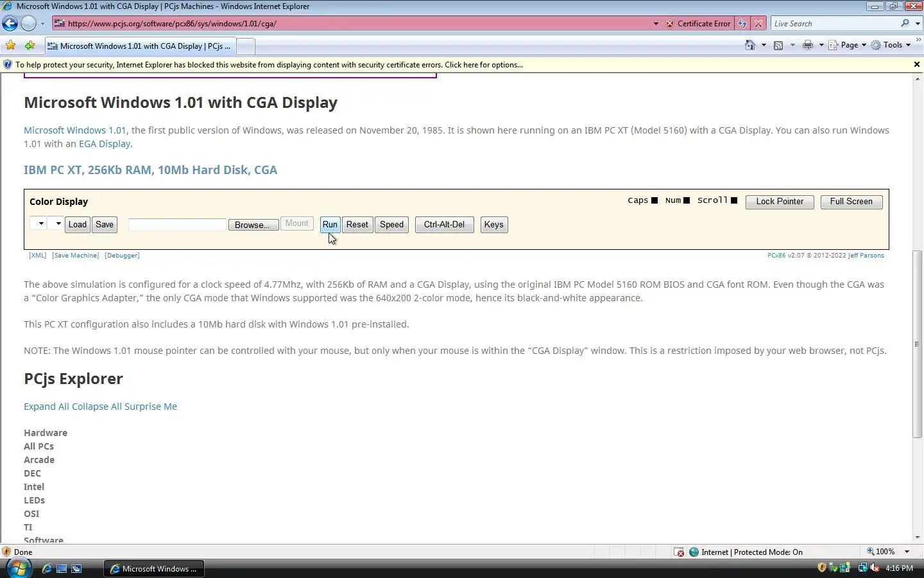This screenshot has width=924, height=578.
Task: Open the [Debugger] link
Action: pyautogui.click(x=122, y=256)
